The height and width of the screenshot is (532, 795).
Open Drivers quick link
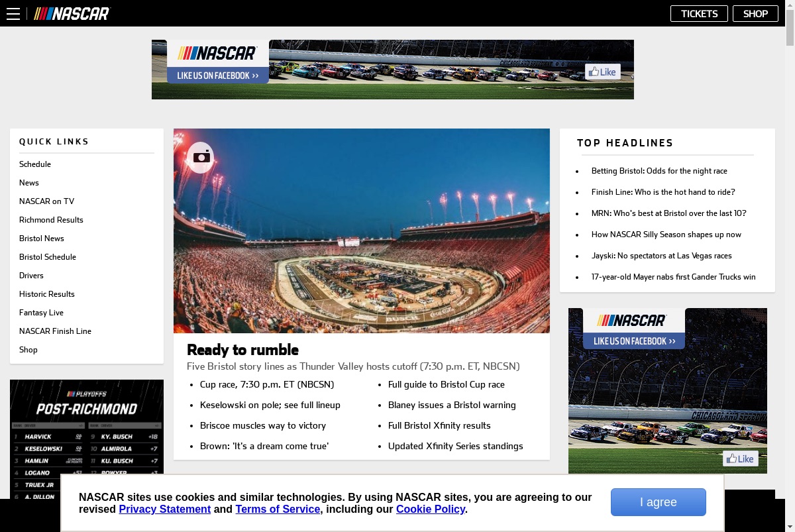click(31, 276)
